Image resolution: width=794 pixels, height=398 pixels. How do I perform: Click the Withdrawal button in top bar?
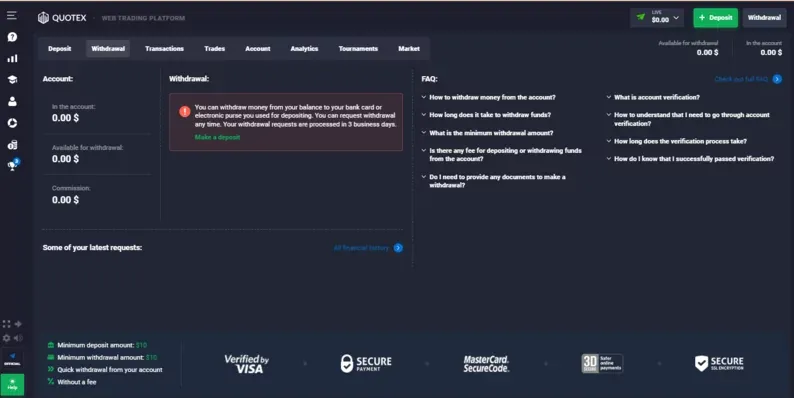pyautogui.click(x=764, y=18)
